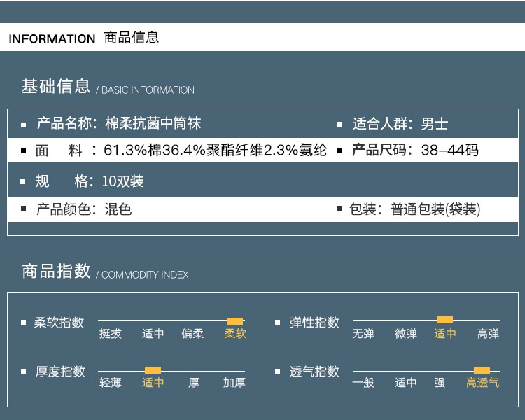Click the bullet square before 透气指数
This screenshot has height=420, width=525.
pos(279,372)
